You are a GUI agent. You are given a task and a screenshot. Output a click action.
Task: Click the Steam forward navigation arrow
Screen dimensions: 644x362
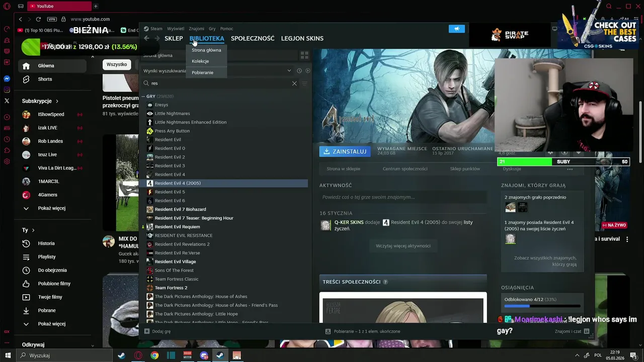tap(157, 38)
